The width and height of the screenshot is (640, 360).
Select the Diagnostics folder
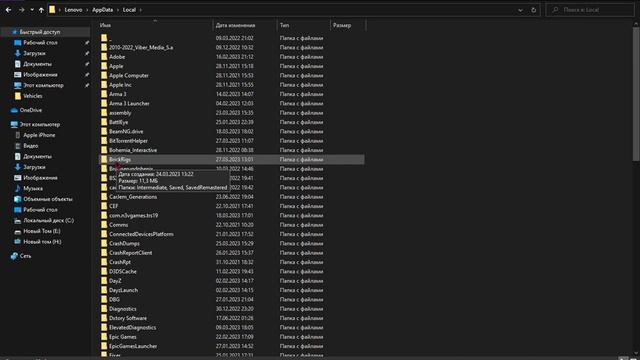(x=122, y=309)
